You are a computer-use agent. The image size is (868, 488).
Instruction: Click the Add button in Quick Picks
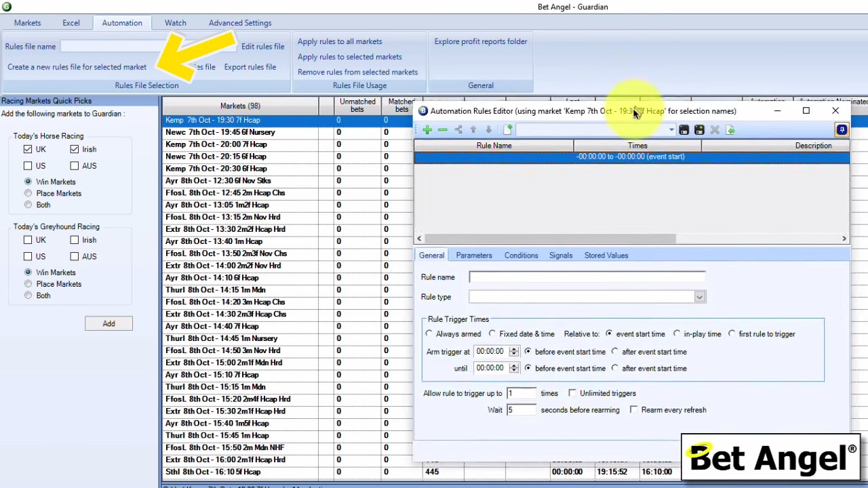pyautogui.click(x=108, y=324)
